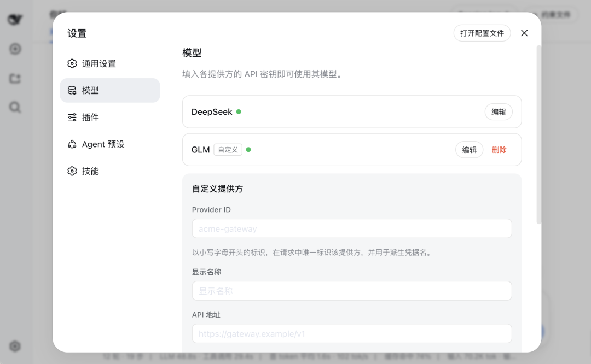Viewport: 591px width, 364px height.
Task: Select the 模型 settings section
Action: tap(109, 90)
